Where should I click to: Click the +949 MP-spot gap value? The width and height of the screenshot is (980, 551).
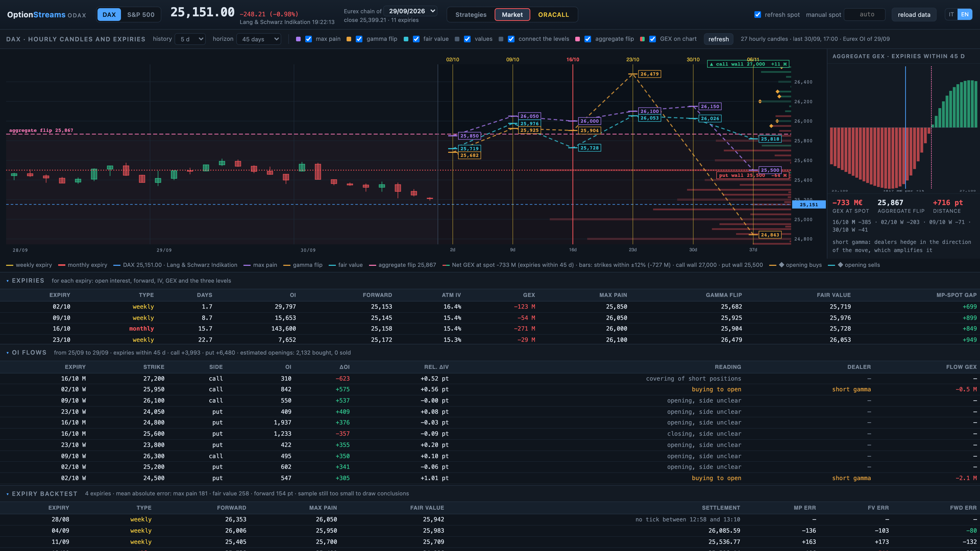[x=969, y=340]
